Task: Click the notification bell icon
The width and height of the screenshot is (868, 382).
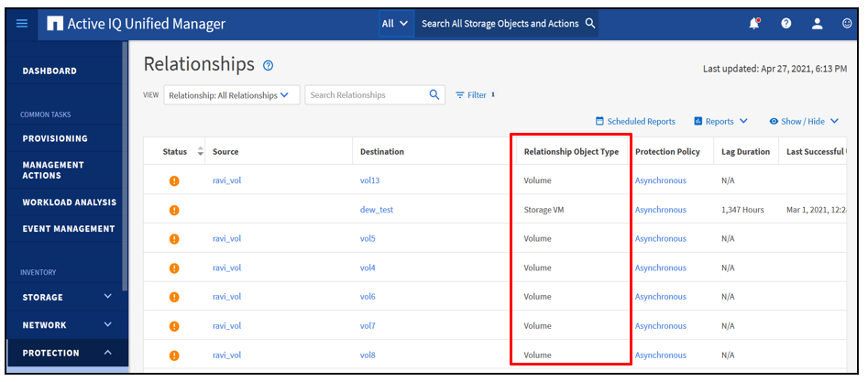Action: 754,24
